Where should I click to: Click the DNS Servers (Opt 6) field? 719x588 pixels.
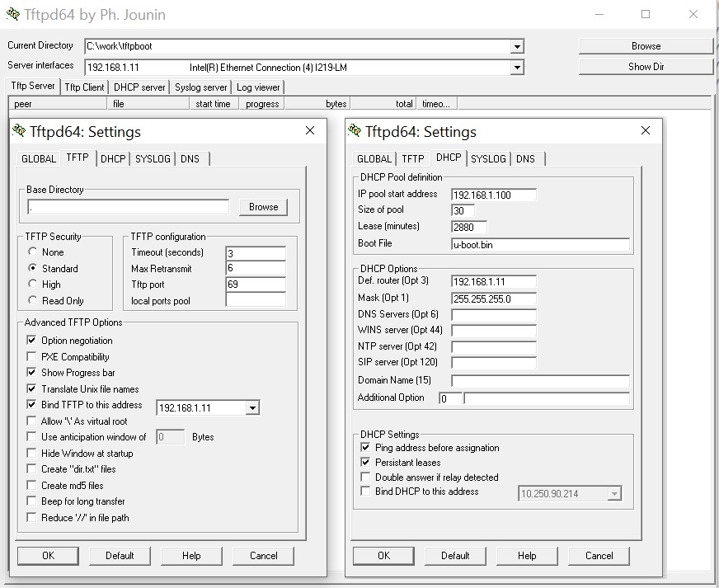click(x=493, y=315)
